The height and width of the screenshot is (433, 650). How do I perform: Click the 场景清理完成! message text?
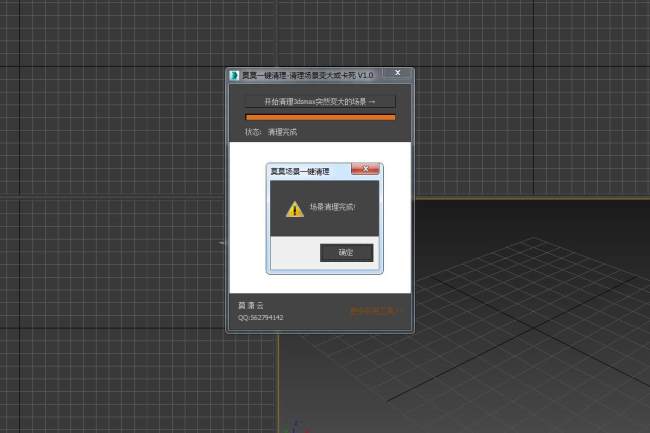[x=332, y=208]
